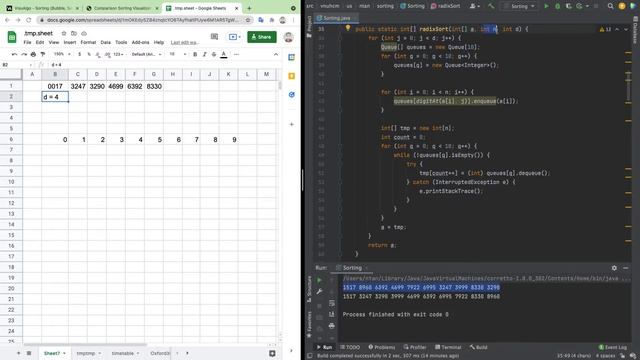640x360 pixels.
Task: Select cell containing 3247
Action: [78, 86]
